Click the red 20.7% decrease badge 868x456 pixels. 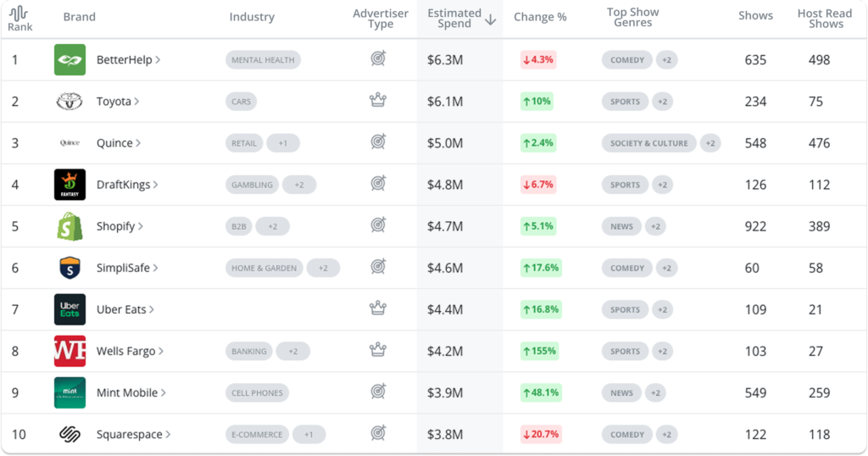538,434
